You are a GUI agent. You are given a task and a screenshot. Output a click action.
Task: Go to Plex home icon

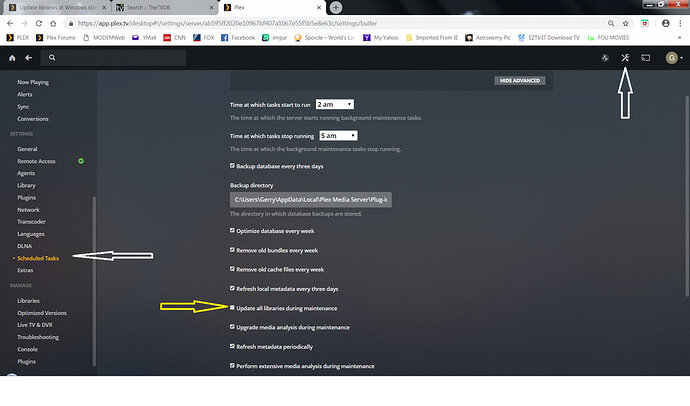12,58
